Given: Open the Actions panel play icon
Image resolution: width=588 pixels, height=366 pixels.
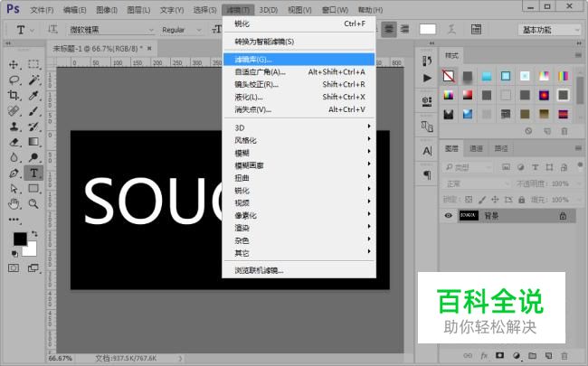Looking at the screenshot, I should point(427,78).
